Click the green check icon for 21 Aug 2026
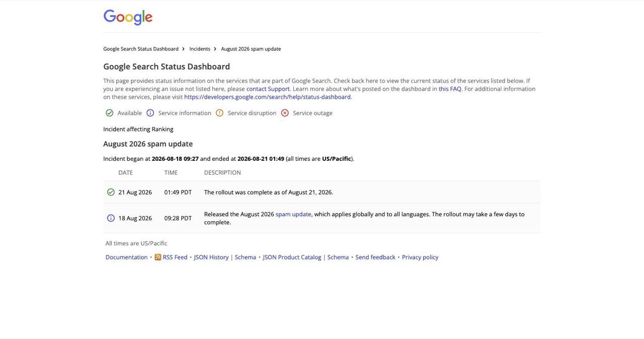 click(111, 192)
